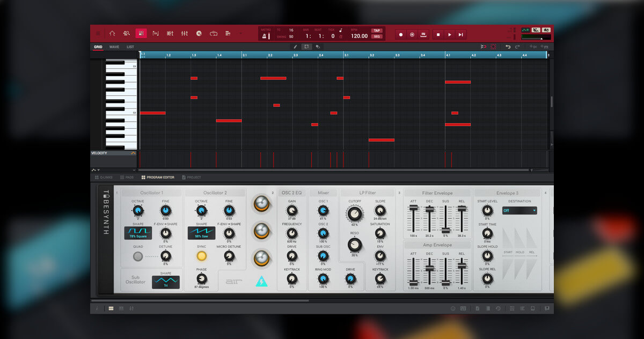The image size is (644, 339).
Task: Click the Home icon in top toolbar
Action: click(112, 34)
